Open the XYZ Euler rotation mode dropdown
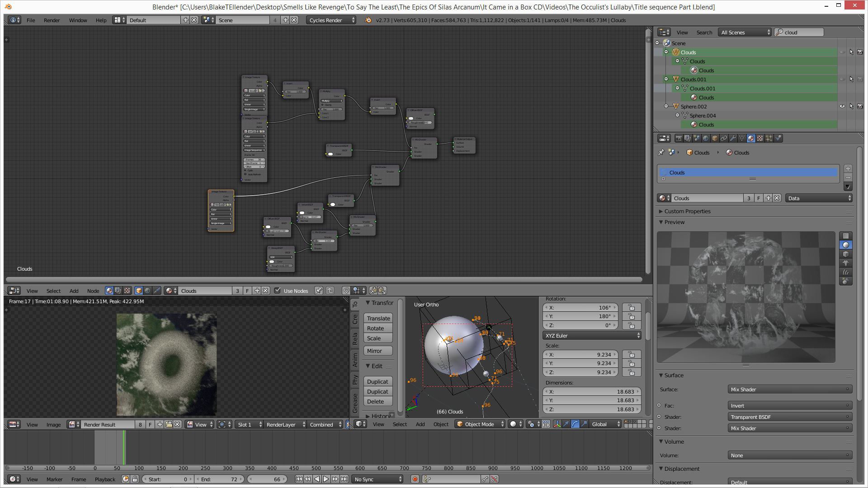 pyautogui.click(x=592, y=335)
